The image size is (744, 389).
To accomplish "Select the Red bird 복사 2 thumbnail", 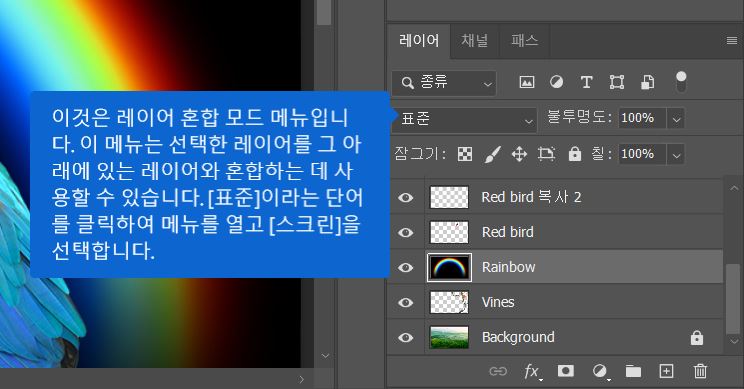I will point(449,197).
